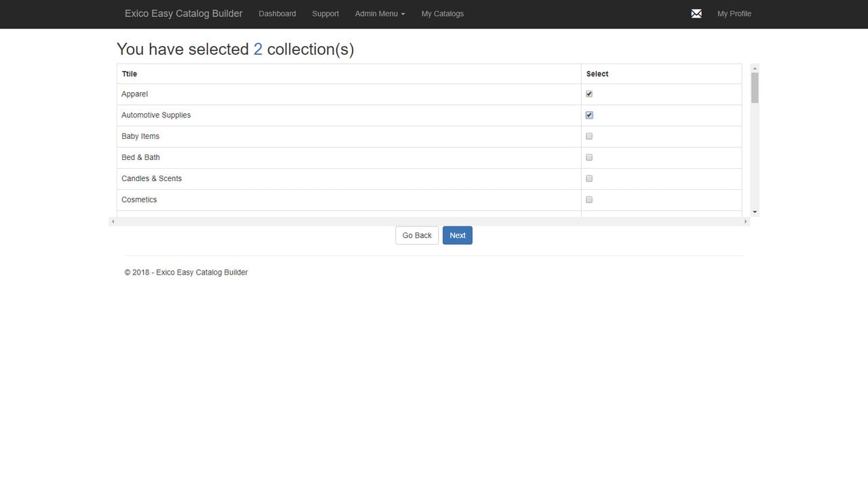Click the vertical scrollbar up arrow
This screenshot has width=868, height=488.
[755, 68]
